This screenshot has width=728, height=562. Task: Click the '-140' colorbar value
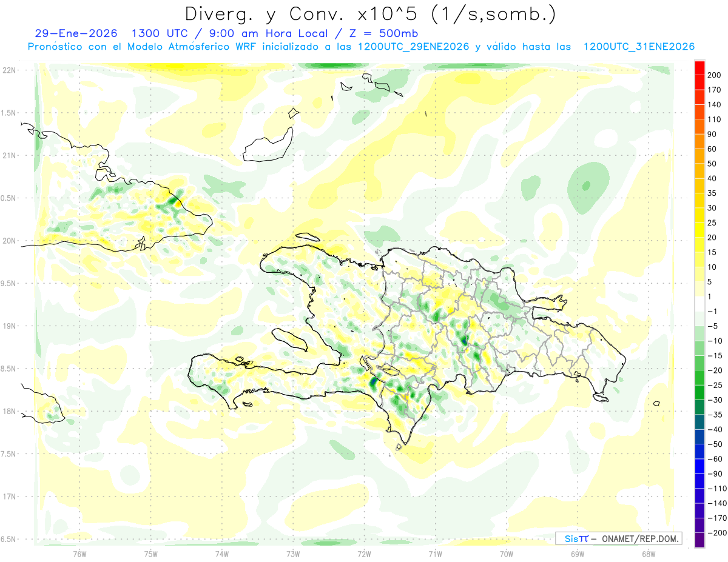[x=718, y=503]
